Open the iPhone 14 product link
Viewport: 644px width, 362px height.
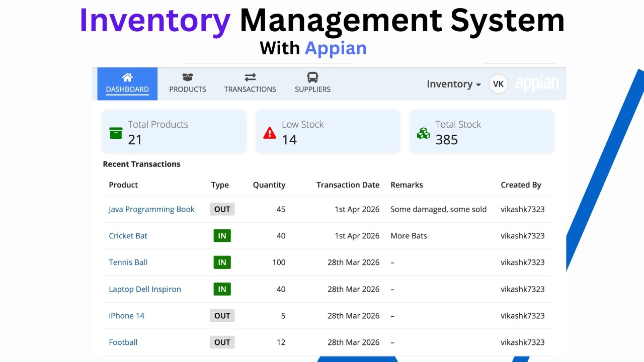[126, 316]
